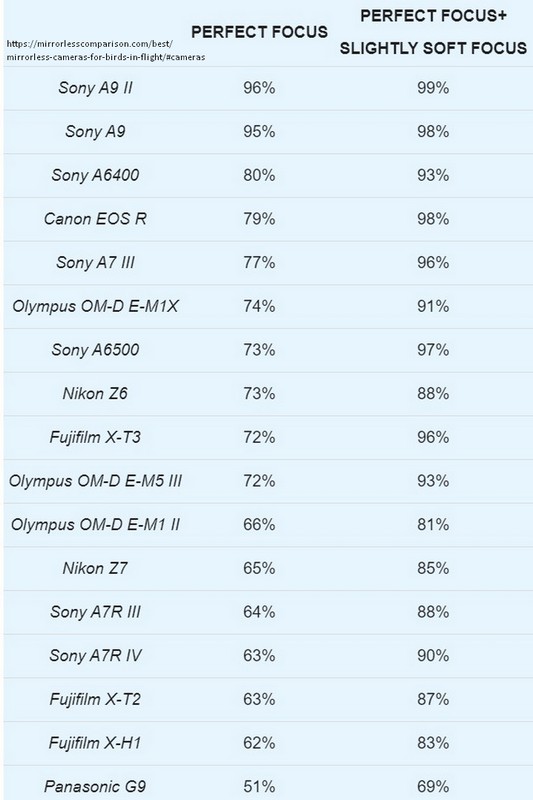Viewport: 533px width, 800px height.
Task: Select the Nikon Z7 camera name
Action: [x=95, y=568]
